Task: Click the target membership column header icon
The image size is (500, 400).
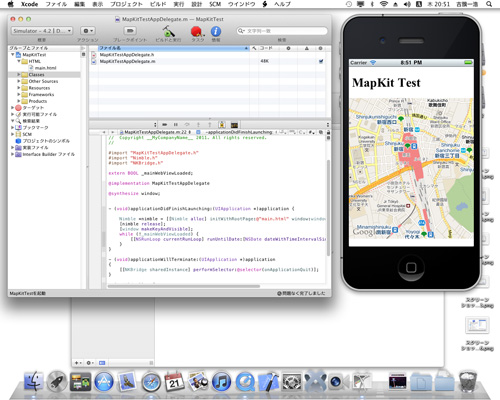Action: (x=320, y=48)
